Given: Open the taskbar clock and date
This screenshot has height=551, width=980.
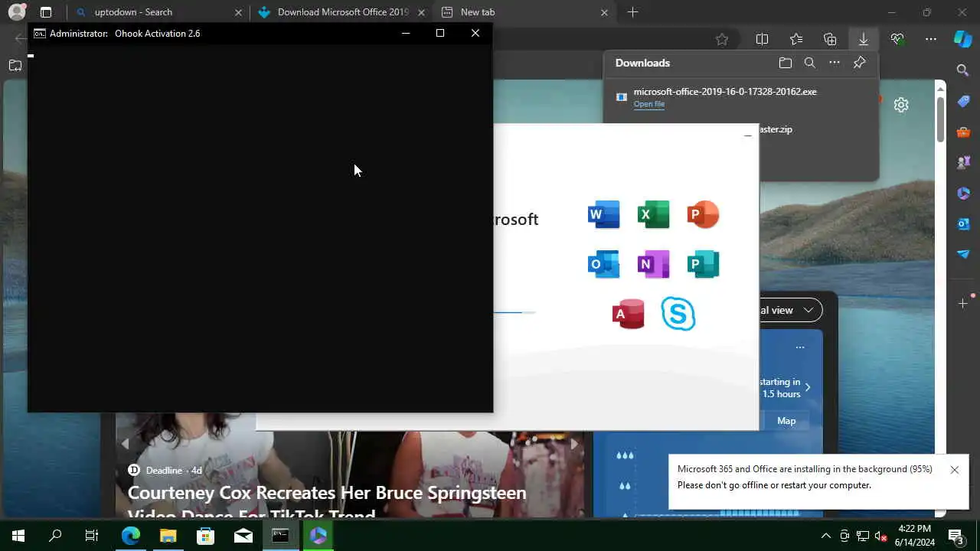Looking at the screenshot, I should pyautogui.click(x=914, y=536).
